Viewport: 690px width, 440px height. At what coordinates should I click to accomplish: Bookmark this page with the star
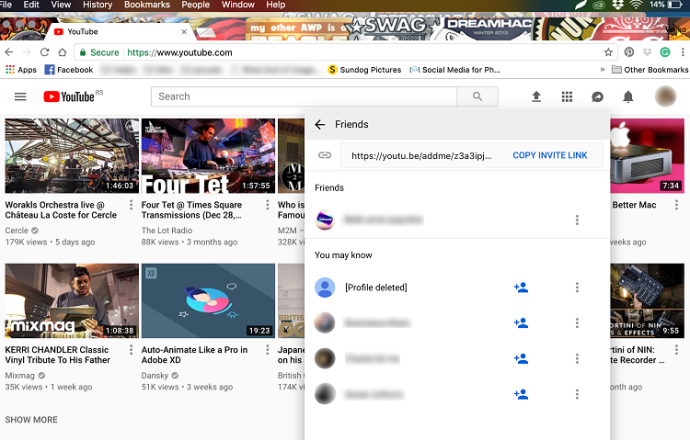pos(608,52)
